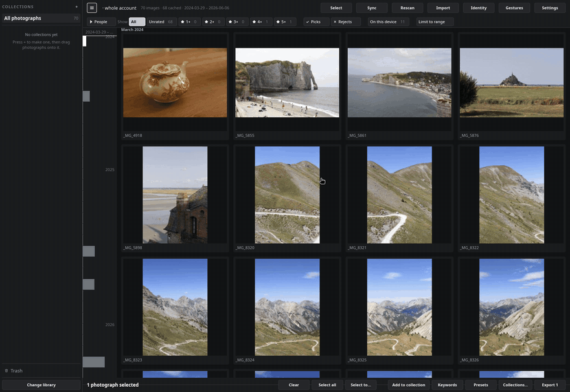Viewport: 570px width, 392px height.
Task: Select All photographs collection
Action: (41, 18)
